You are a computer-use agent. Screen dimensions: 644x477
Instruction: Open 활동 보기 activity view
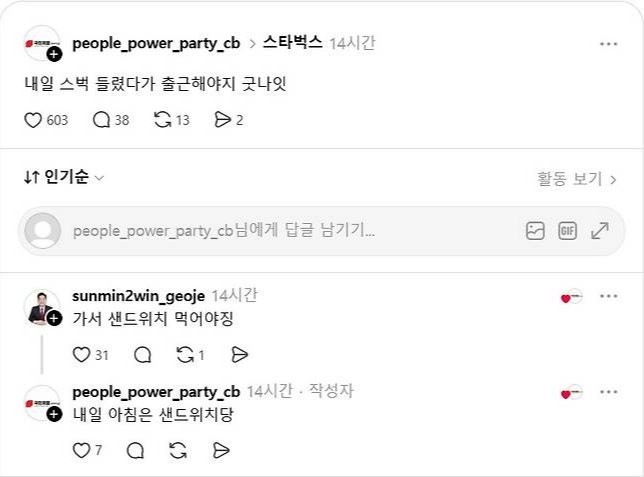click(x=577, y=179)
